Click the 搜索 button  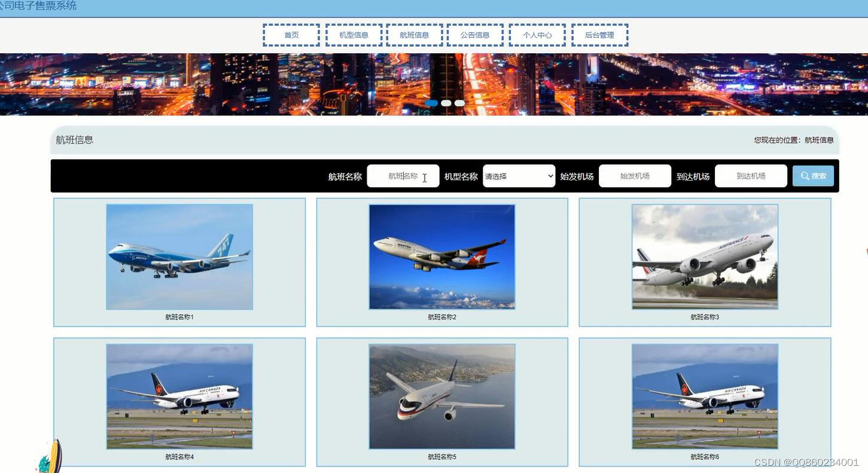[x=813, y=176]
